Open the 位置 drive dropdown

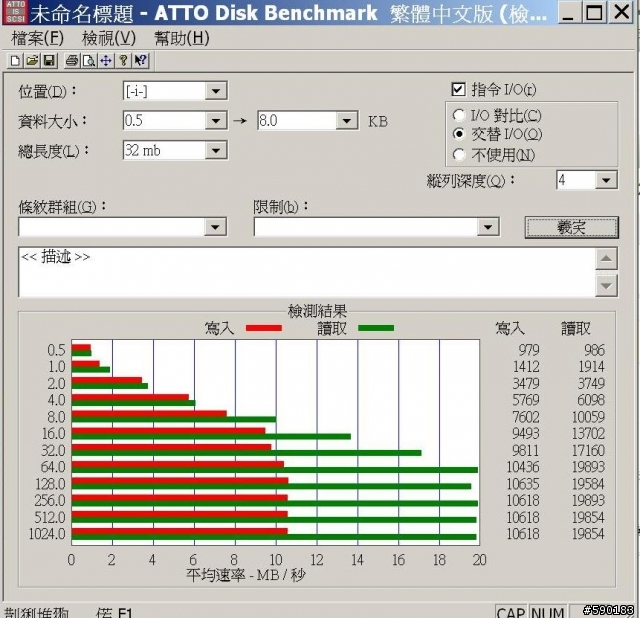coord(216,91)
